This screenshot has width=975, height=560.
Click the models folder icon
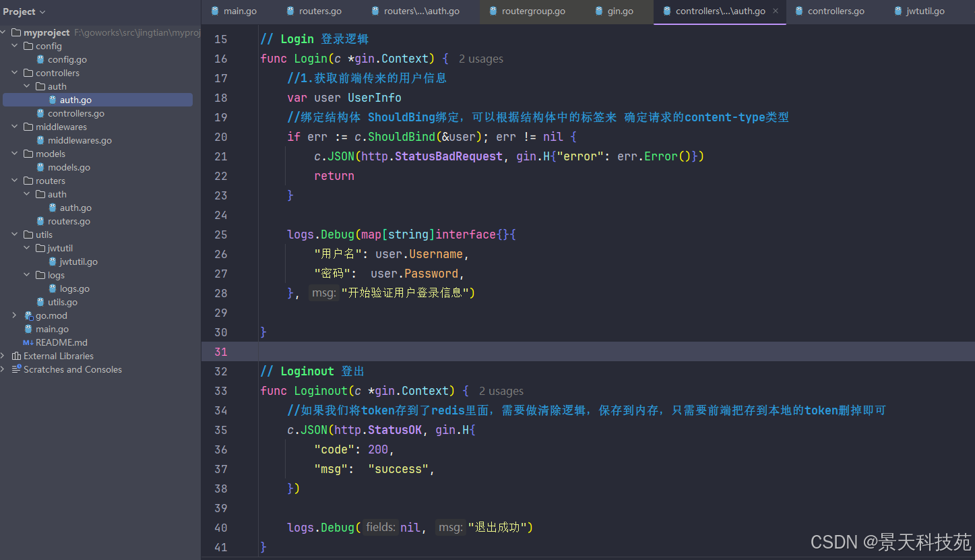(x=28, y=154)
